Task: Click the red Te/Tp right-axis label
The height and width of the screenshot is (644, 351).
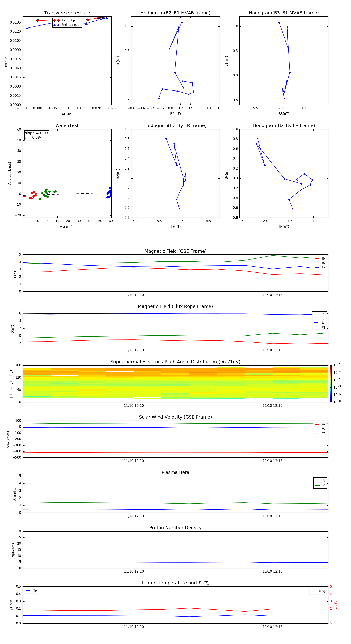Action: pyautogui.click(x=336, y=605)
